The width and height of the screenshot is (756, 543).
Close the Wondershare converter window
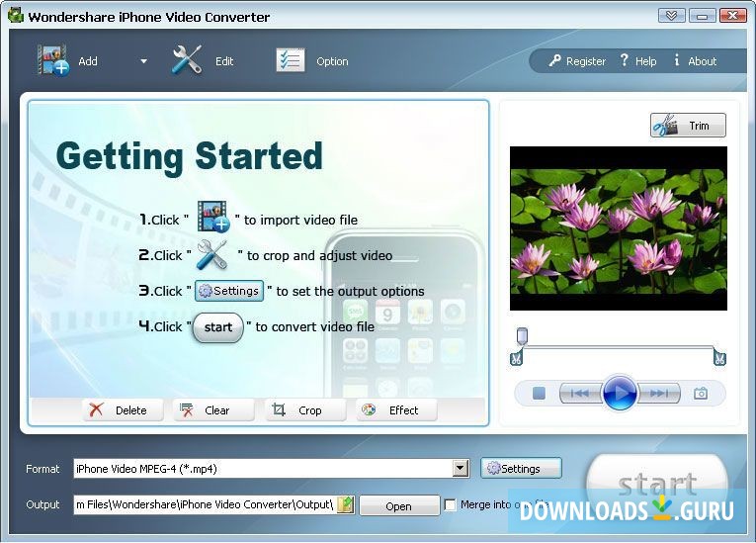coord(733,16)
